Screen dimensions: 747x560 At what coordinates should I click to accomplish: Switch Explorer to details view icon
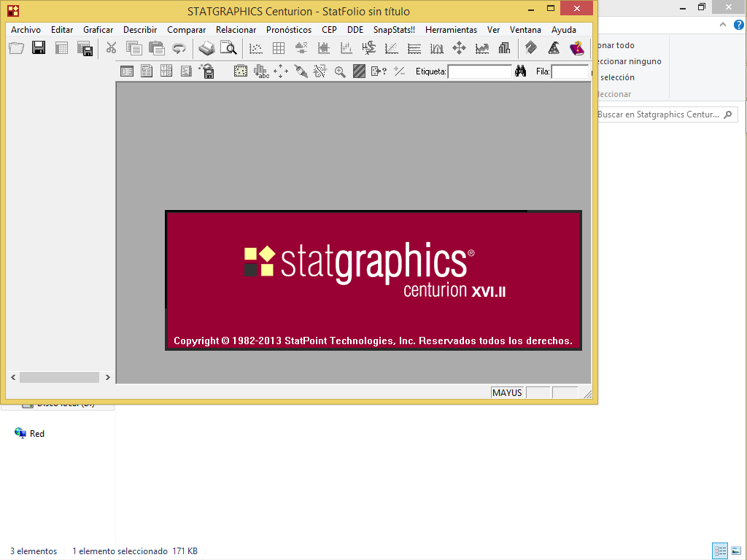click(720, 551)
